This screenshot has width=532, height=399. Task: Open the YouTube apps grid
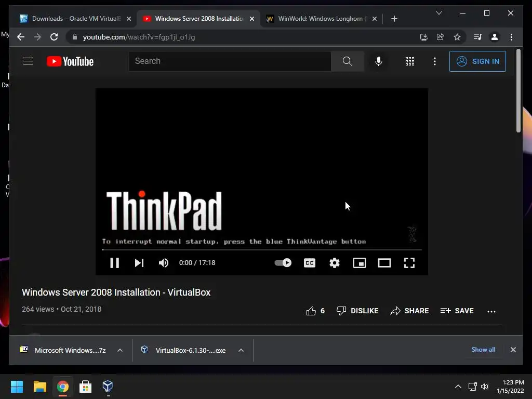pyautogui.click(x=410, y=61)
